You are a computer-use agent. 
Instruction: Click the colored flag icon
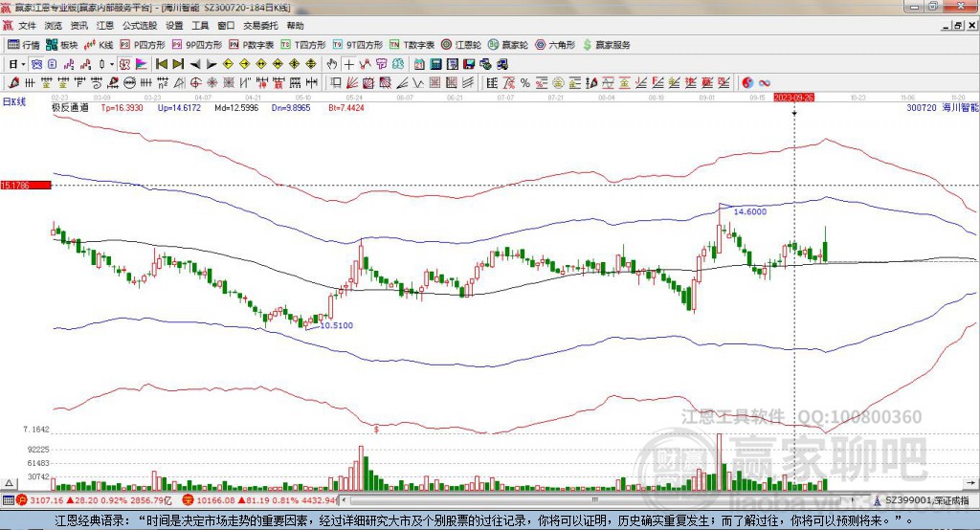[142, 64]
